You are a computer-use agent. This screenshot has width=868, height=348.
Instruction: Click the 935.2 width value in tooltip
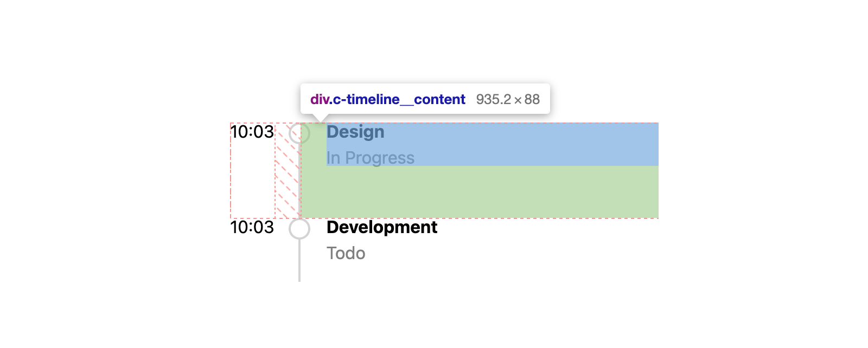click(493, 99)
